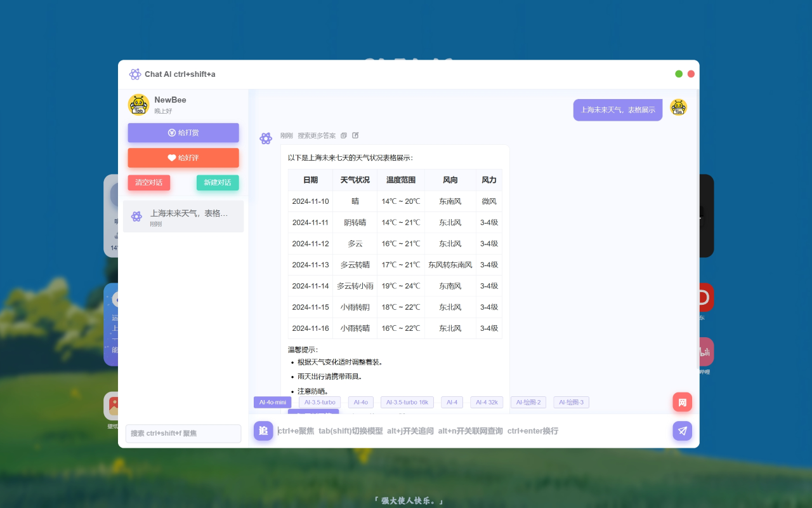This screenshot has width=812, height=508.
Task: Select the AI-4 model chip
Action: (452, 402)
